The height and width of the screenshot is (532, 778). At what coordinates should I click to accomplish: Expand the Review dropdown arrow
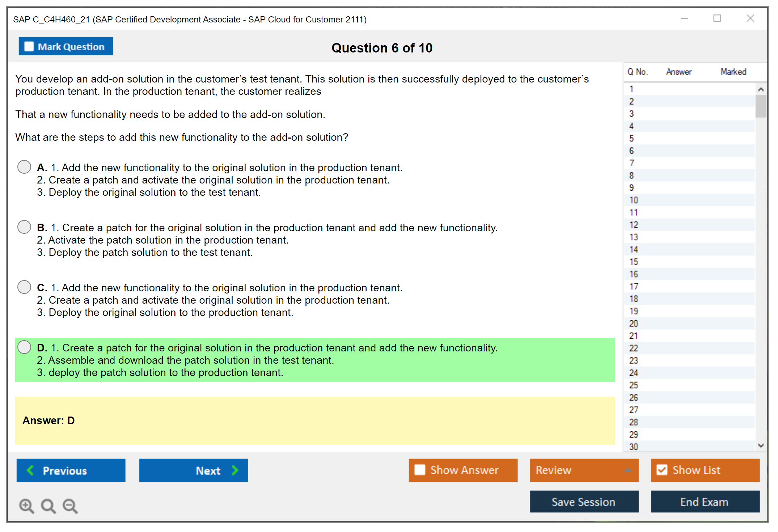pyautogui.click(x=628, y=470)
